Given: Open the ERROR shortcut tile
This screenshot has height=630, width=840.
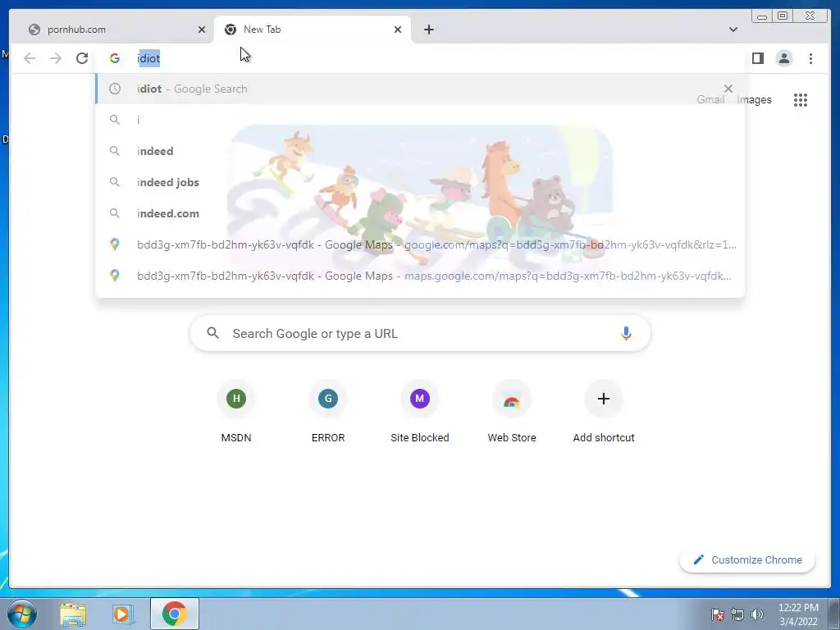Looking at the screenshot, I should [x=328, y=412].
